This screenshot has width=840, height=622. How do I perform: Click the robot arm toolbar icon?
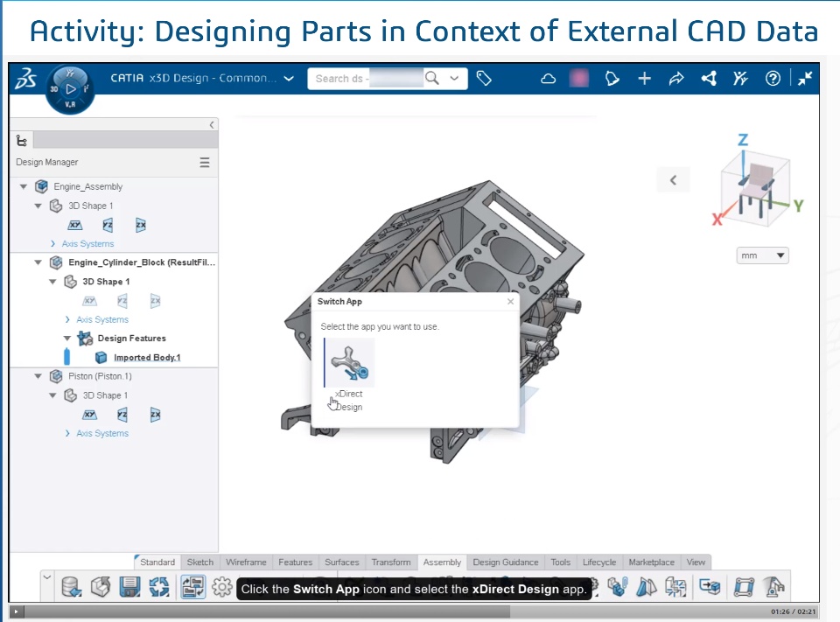tap(773, 587)
